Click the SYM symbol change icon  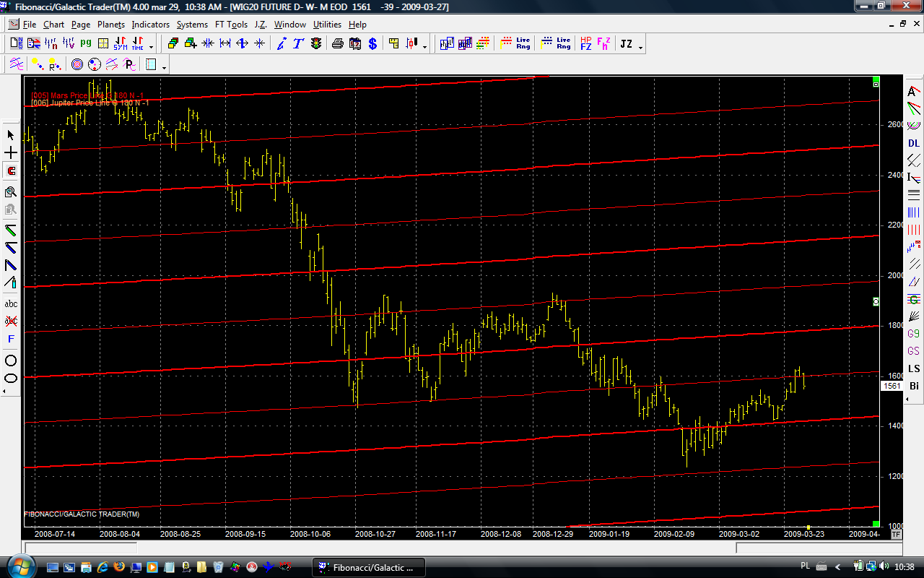[x=120, y=44]
